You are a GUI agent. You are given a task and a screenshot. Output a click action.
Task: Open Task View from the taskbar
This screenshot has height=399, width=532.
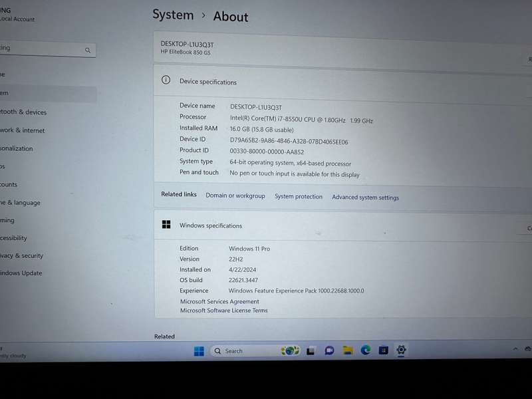311,350
